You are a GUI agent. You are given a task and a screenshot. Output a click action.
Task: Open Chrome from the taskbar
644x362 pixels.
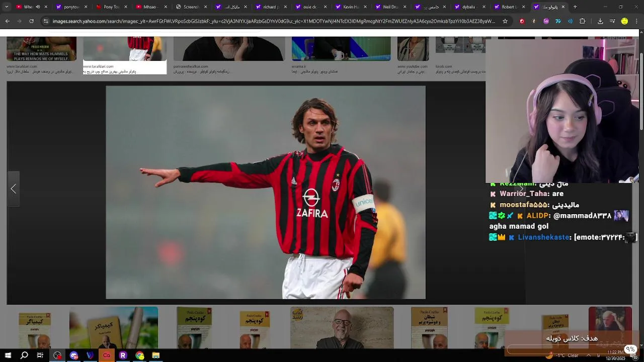[x=139, y=355]
